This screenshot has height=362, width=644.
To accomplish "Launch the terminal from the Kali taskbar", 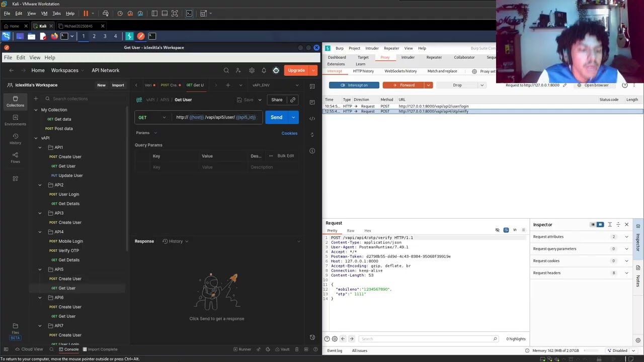I will point(64,36).
